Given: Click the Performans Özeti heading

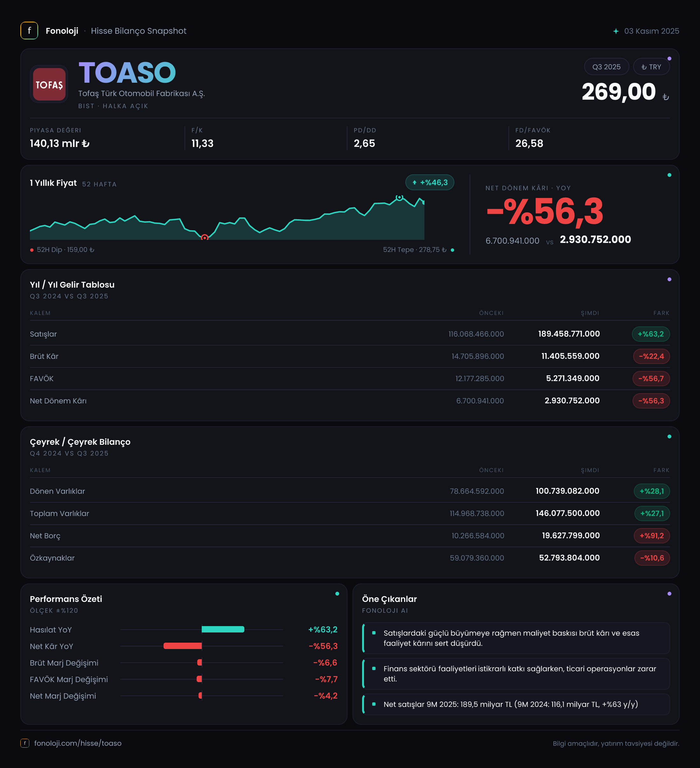Looking at the screenshot, I should pyautogui.click(x=66, y=599).
